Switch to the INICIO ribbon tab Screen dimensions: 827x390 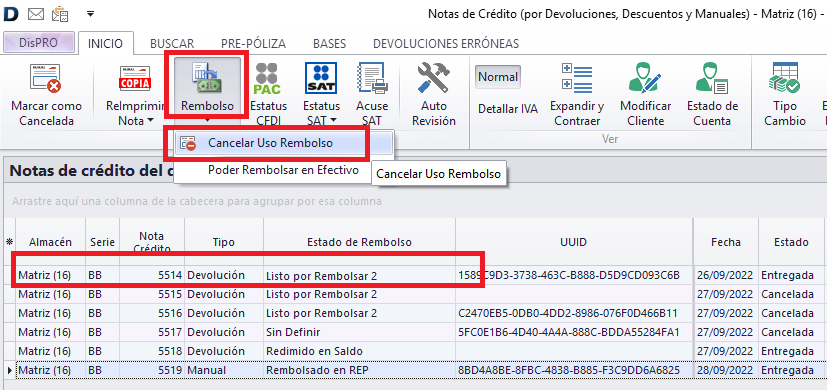click(105, 43)
